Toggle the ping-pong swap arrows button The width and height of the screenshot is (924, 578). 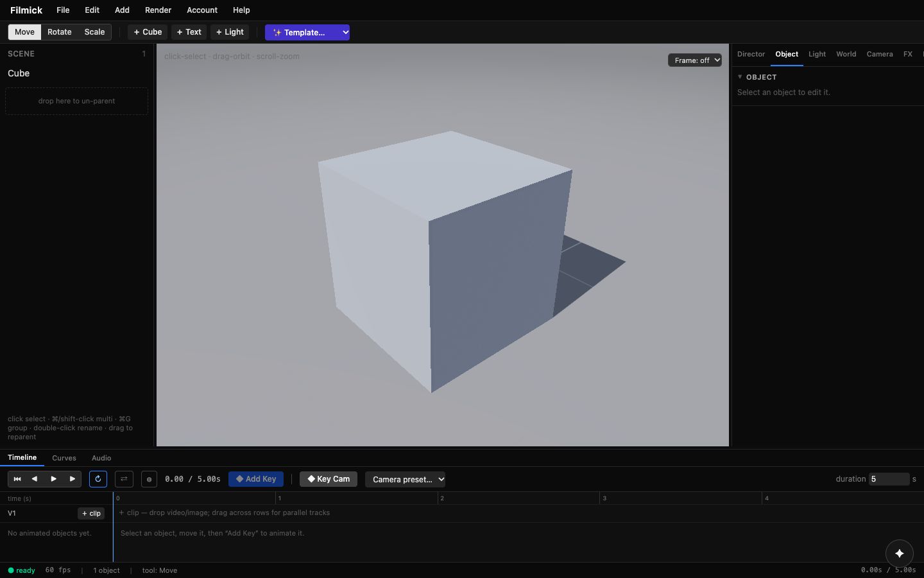pos(124,479)
